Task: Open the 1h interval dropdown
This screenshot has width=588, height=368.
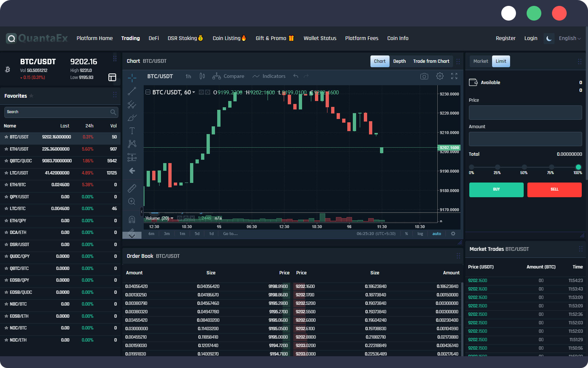Action: click(x=188, y=76)
